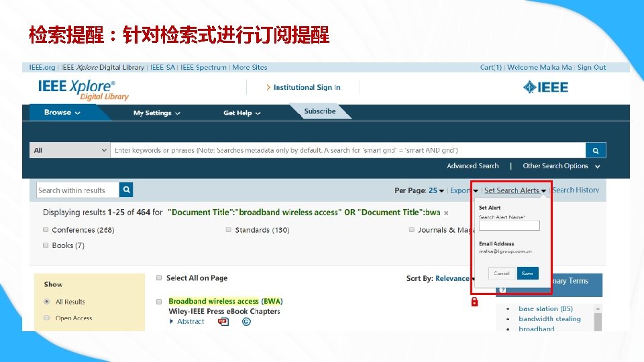This screenshot has height=362, width=644.
Task: Expand the Browse menu
Action: click(x=62, y=112)
